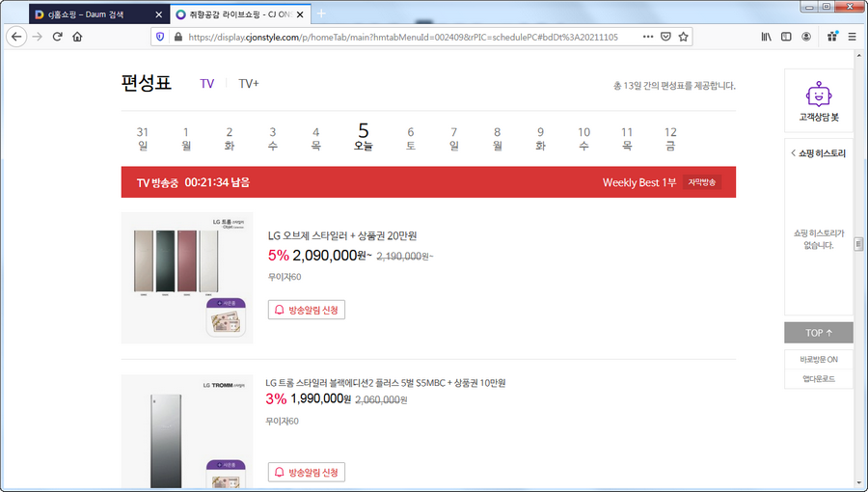Close the CJ ONSTYLE tab
The image size is (868, 492).
click(300, 14)
